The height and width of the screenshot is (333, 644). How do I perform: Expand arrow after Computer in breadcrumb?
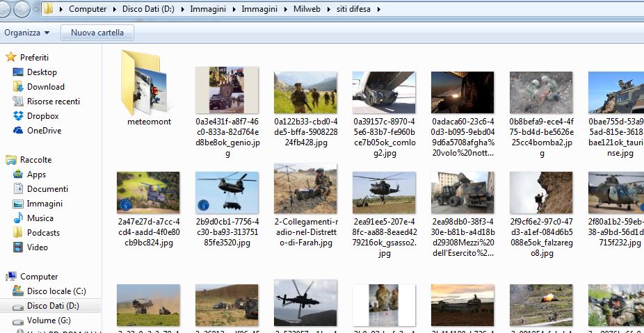[x=115, y=9]
